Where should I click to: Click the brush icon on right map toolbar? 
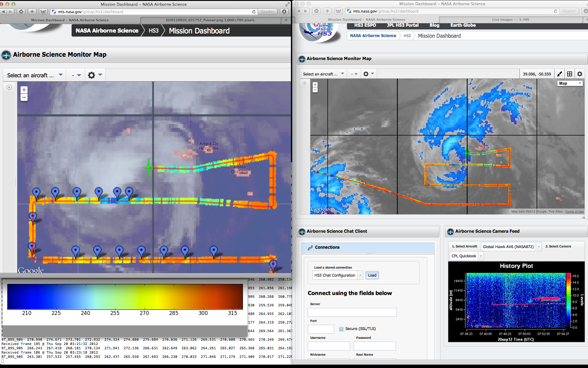(560, 74)
